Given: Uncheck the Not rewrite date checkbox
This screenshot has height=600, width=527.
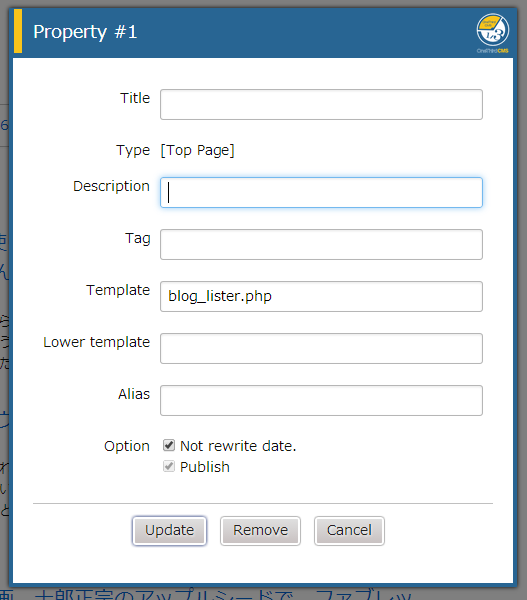Looking at the screenshot, I should [169, 445].
